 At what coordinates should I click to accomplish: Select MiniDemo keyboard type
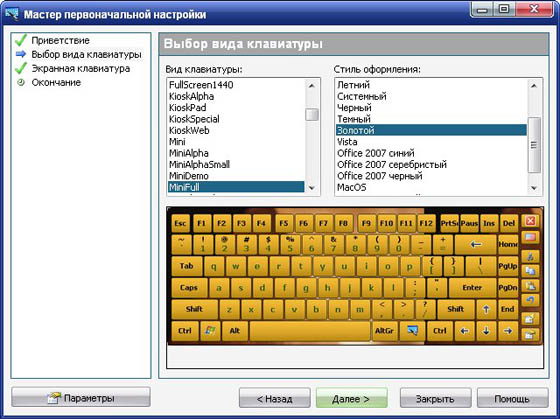coord(236,176)
